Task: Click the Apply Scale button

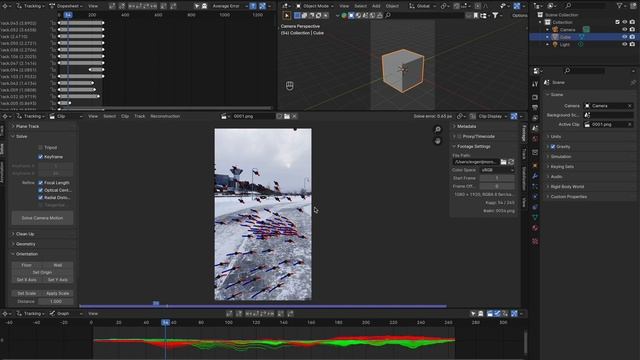Action: pyautogui.click(x=58, y=293)
